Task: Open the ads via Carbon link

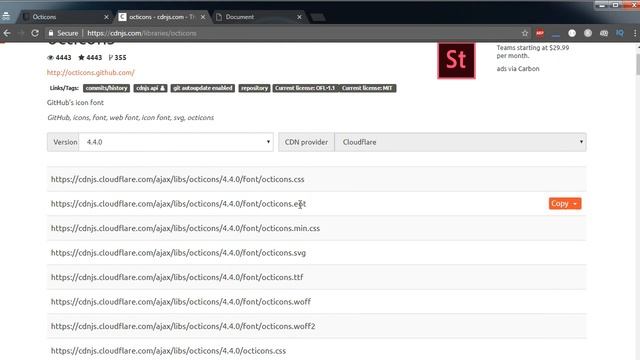Action: (518, 69)
